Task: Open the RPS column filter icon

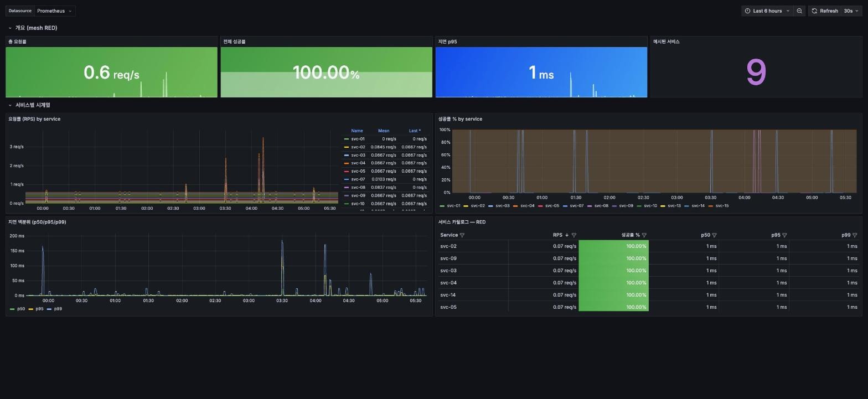Action: pyautogui.click(x=573, y=235)
